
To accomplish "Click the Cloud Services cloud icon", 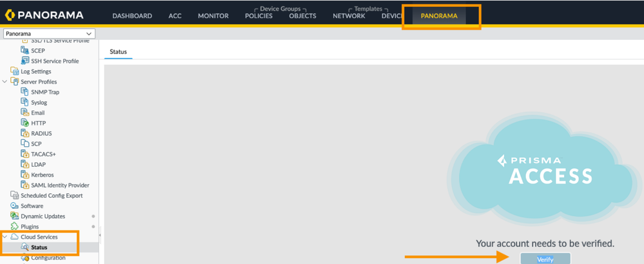I will [14, 236].
